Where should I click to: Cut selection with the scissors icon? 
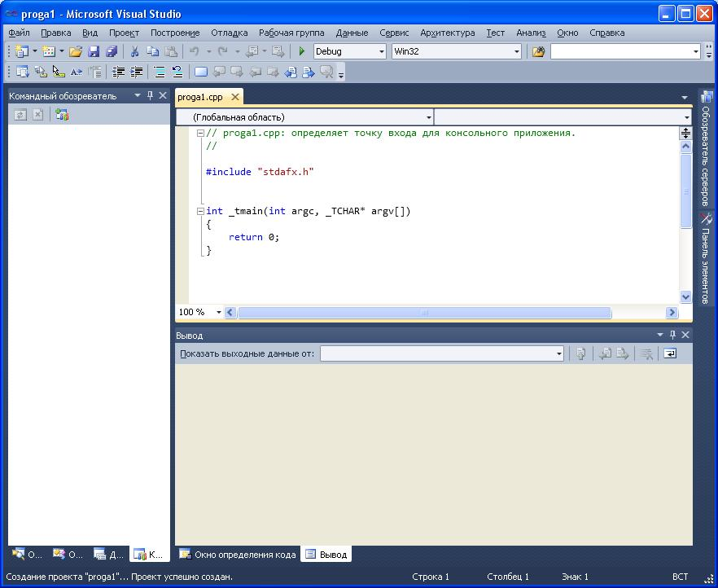coord(134,51)
